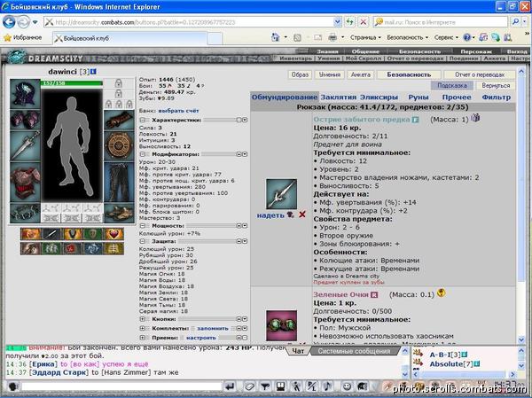
Task: Click the music note icon in chat toolbar
Action: pos(327,386)
